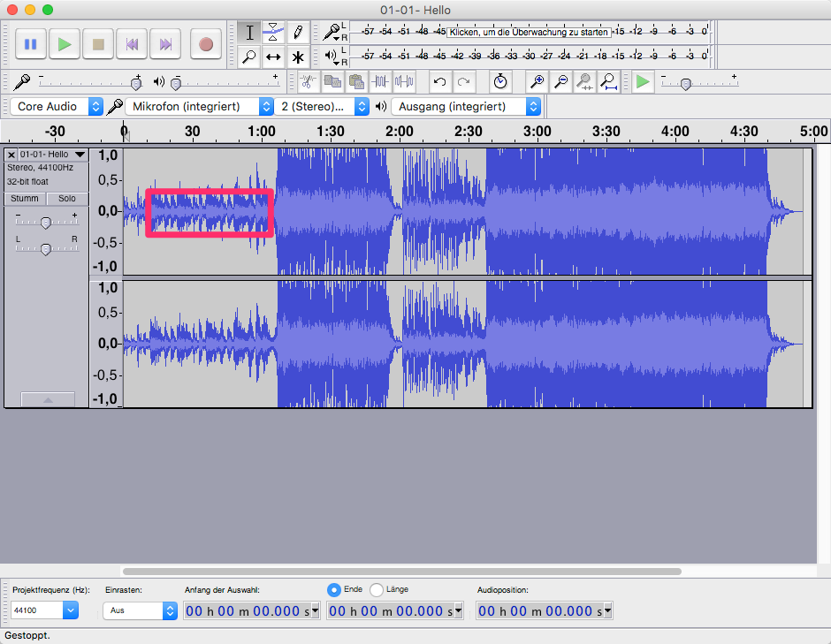The width and height of the screenshot is (831, 644).
Task: Select the Ende radio button
Action: click(334, 589)
